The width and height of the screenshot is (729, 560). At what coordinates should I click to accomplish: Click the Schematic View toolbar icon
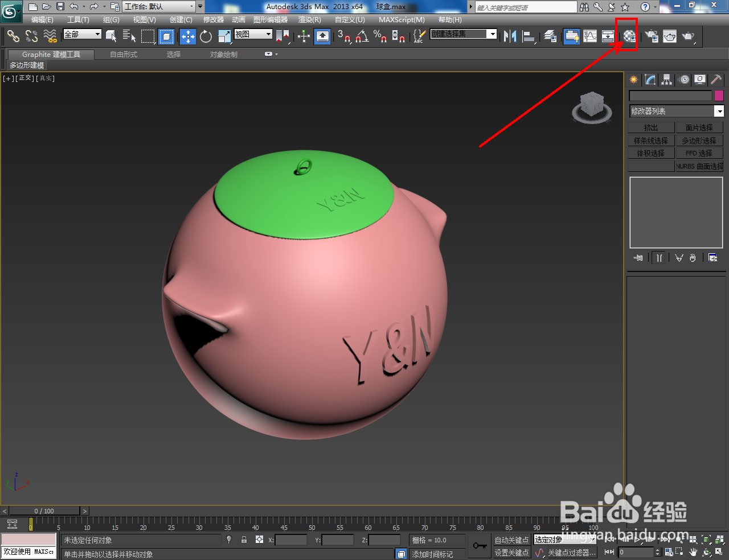point(608,36)
